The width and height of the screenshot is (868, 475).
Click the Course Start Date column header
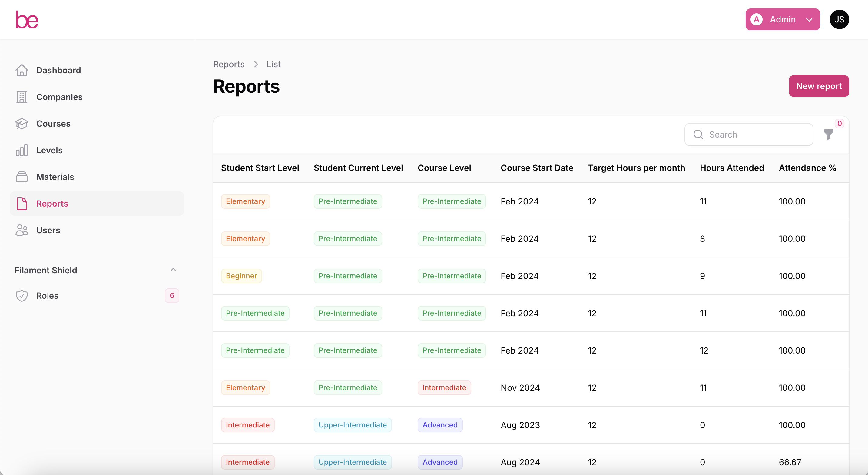536,168
